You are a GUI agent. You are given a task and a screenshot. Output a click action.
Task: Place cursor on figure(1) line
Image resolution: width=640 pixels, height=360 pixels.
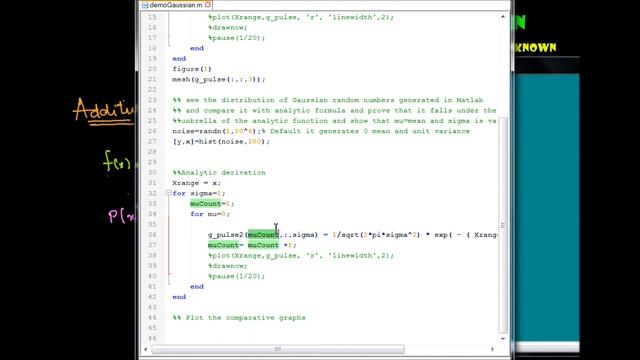pyautogui.click(x=192, y=69)
